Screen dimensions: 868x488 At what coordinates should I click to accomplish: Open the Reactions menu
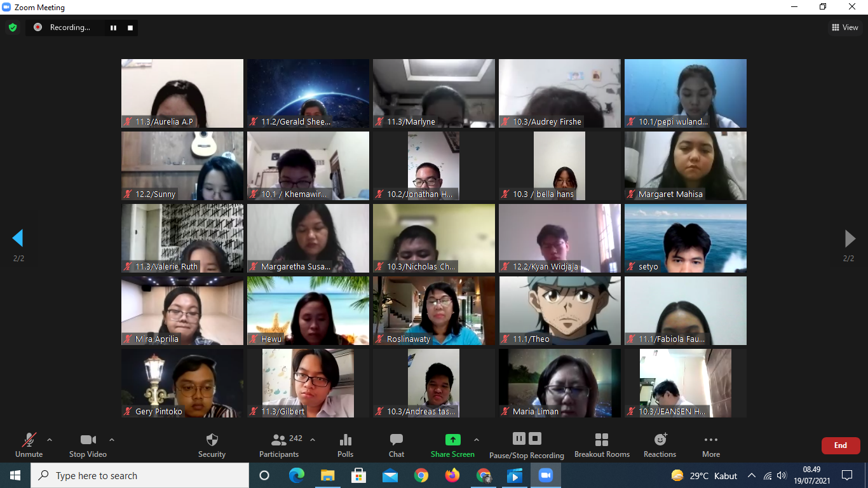660,440
